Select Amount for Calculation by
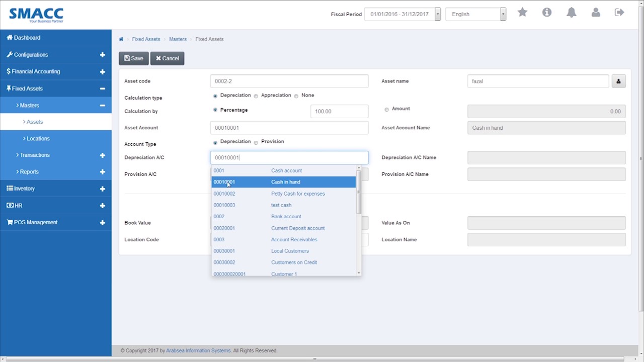644x362 pixels. [x=387, y=110]
